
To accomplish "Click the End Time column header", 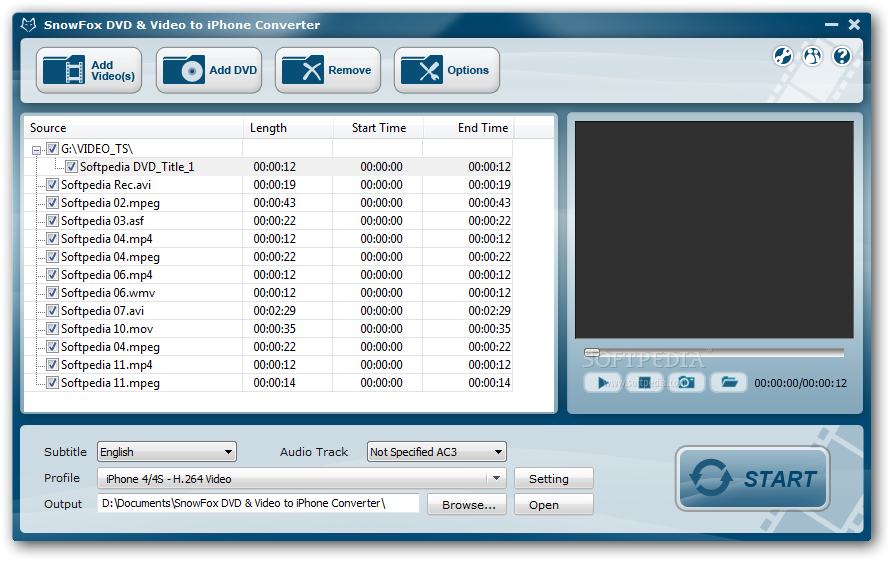I will pos(469,128).
